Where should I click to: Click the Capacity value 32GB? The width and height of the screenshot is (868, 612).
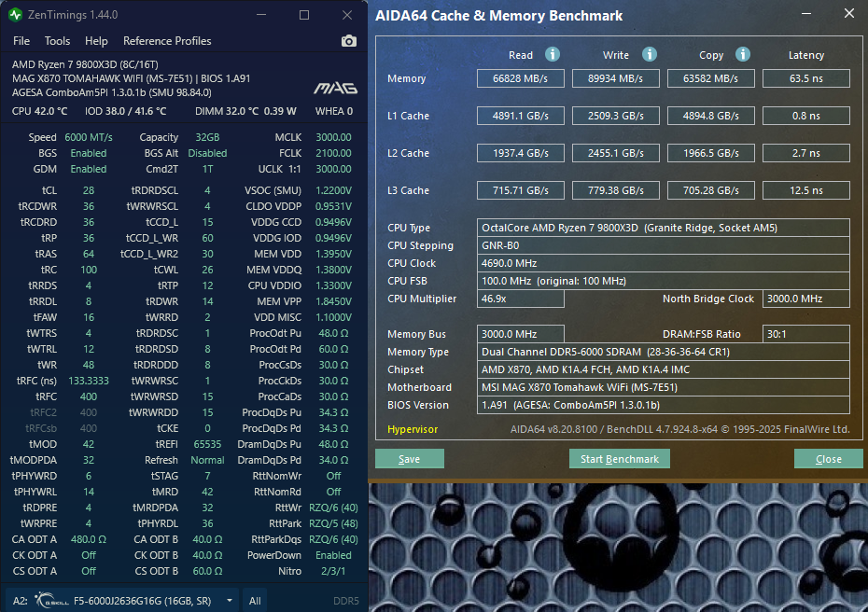[x=207, y=137]
